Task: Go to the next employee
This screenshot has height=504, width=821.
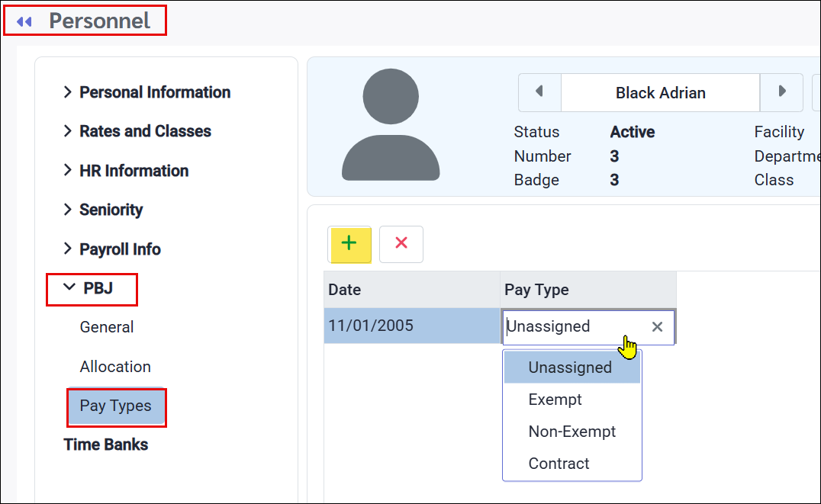Action: pyautogui.click(x=782, y=92)
